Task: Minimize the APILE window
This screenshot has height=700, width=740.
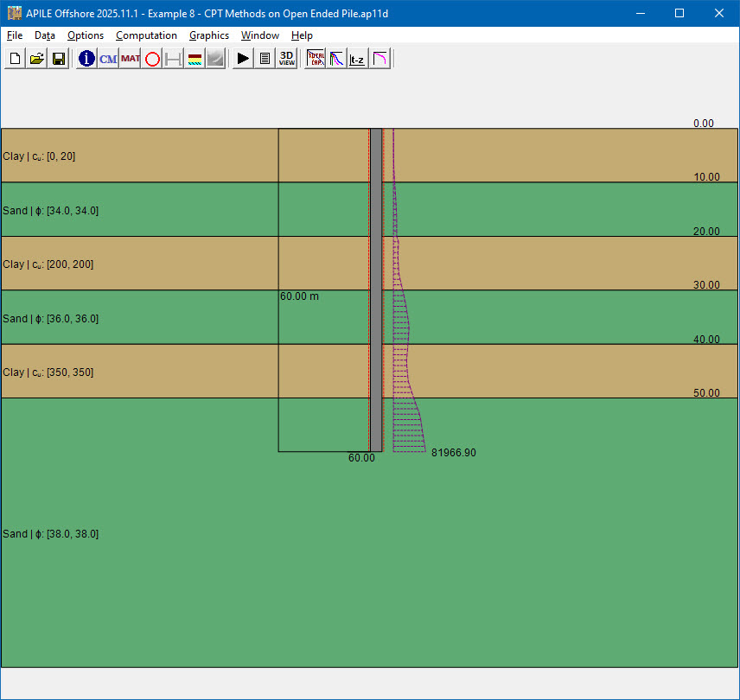Action: point(641,13)
